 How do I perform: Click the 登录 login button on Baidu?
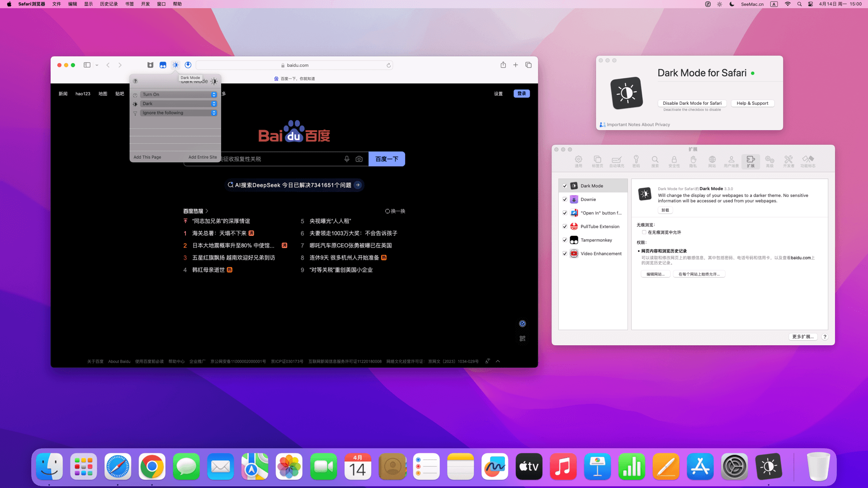522,94
